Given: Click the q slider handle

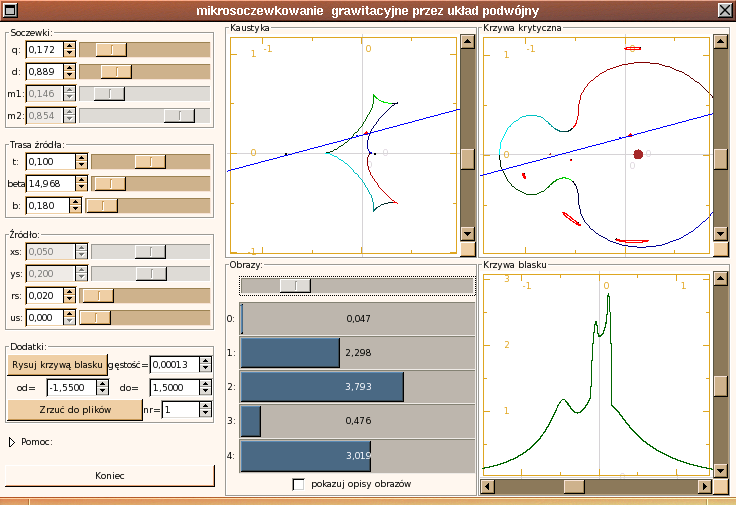Looking at the screenshot, I should click(x=111, y=49).
